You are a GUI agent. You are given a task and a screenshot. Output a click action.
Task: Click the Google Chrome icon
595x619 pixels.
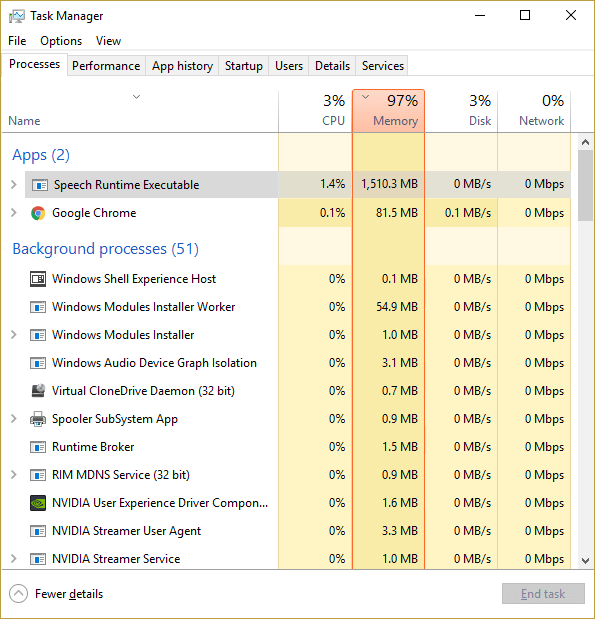[x=38, y=213]
